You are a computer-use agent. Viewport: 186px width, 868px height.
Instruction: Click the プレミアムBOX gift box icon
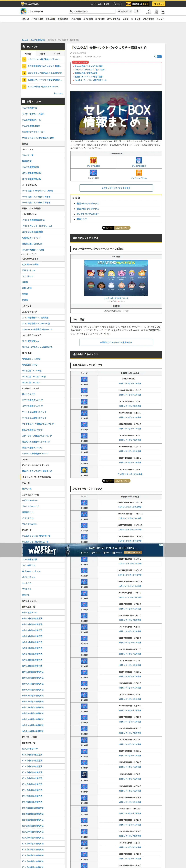tap(93, 160)
